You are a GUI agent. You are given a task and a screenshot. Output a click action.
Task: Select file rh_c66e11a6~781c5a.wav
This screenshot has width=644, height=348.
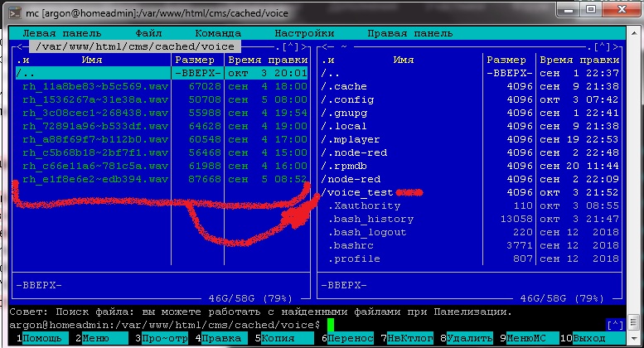click(95, 166)
